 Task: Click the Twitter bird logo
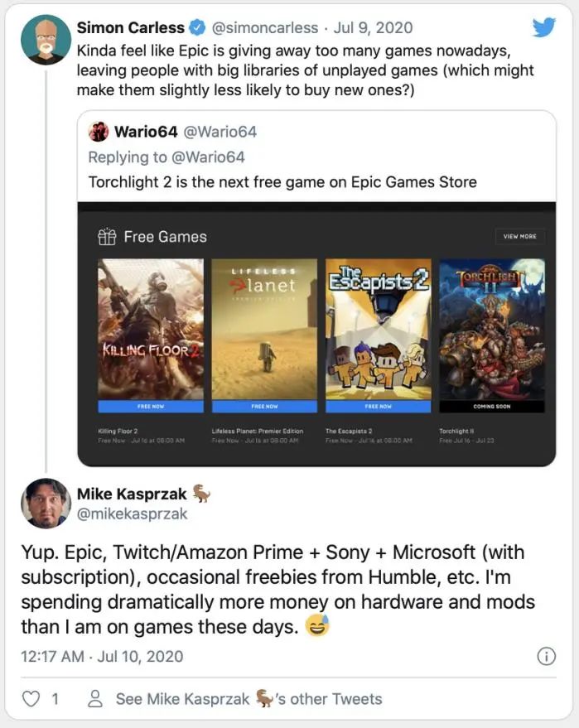coord(543,27)
